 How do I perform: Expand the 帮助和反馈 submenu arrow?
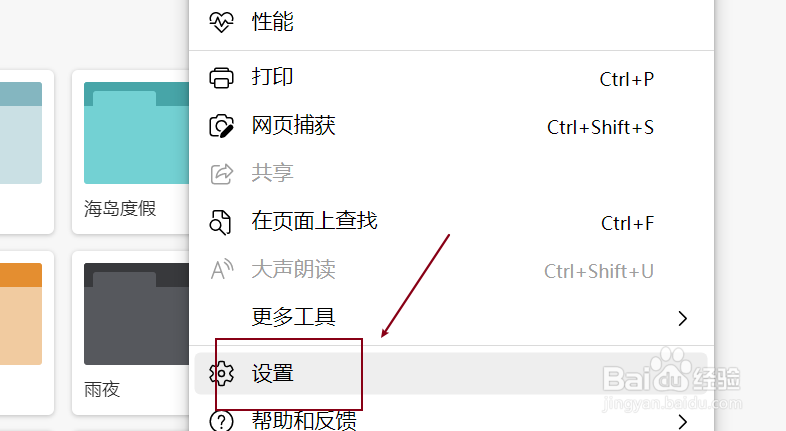[682, 421]
